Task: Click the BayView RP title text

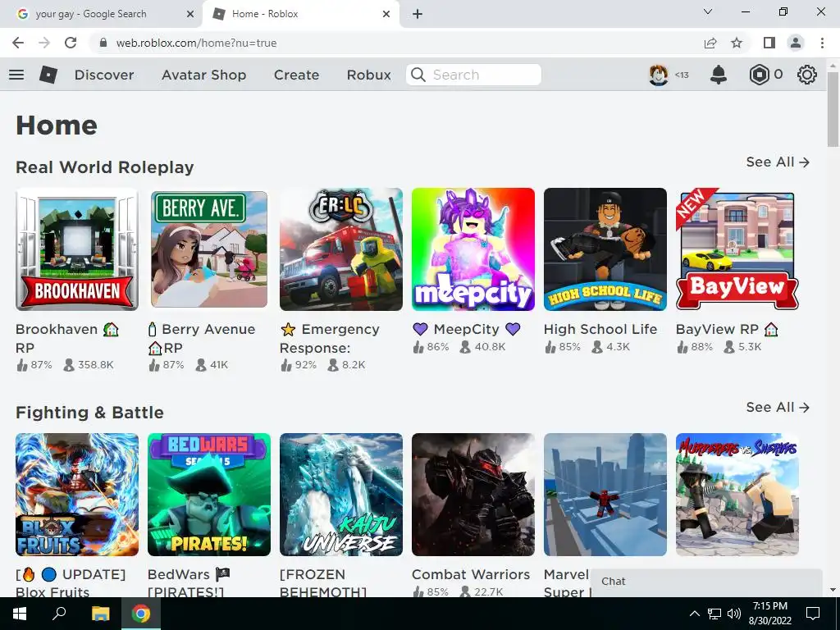Action: pyautogui.click(x=727, y=329)
